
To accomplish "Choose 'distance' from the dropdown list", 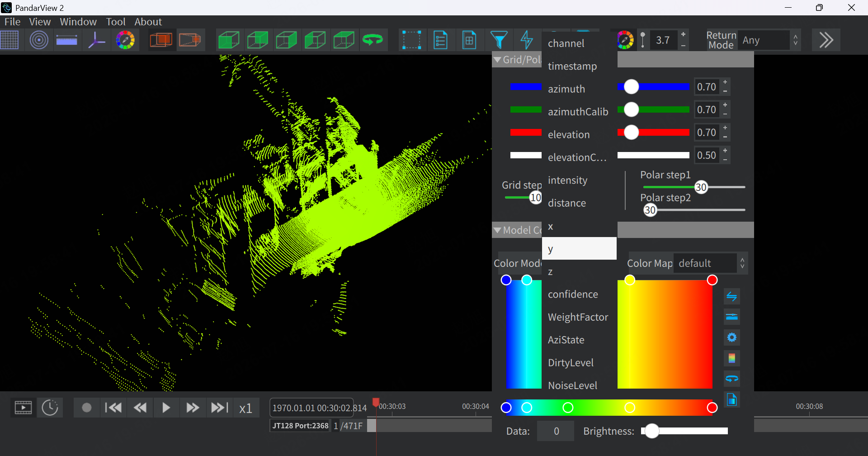I will click(x=579, y=203).
